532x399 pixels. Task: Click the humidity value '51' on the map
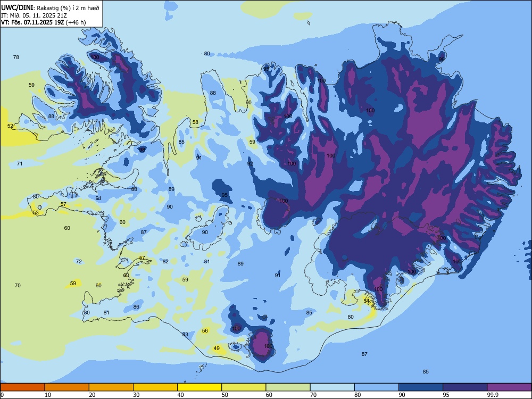[x=367, y=301]
